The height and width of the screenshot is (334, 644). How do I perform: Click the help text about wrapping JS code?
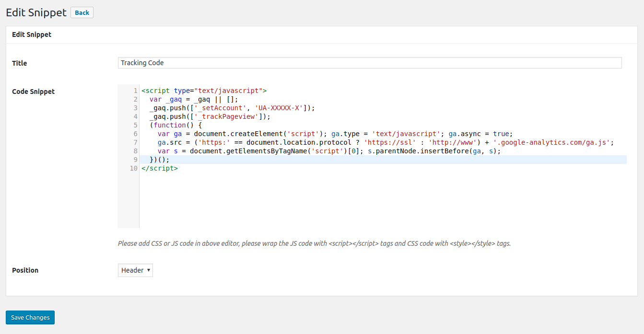[315, 243]
